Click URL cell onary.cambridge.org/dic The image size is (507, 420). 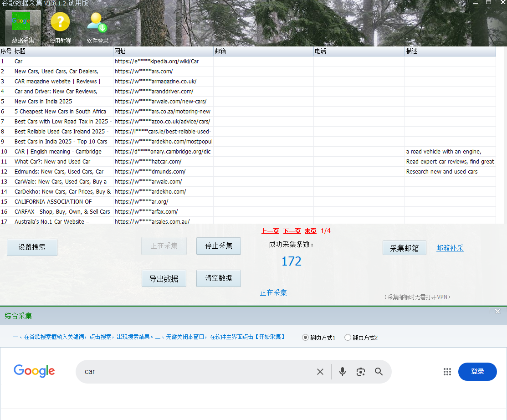click(x=163, y=152)
